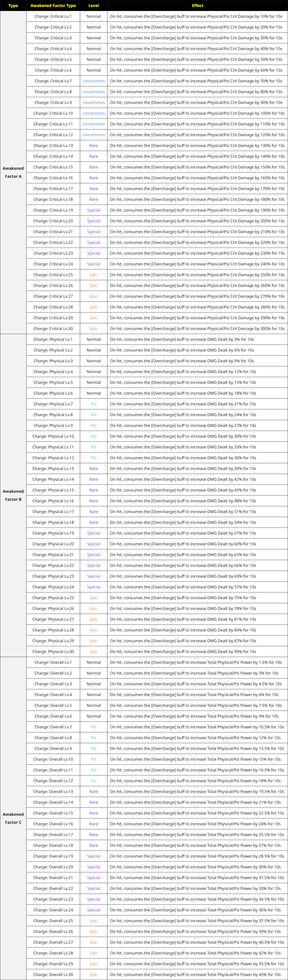Click the Psi level in Physical Lv.7 row

tap(94, 404)
